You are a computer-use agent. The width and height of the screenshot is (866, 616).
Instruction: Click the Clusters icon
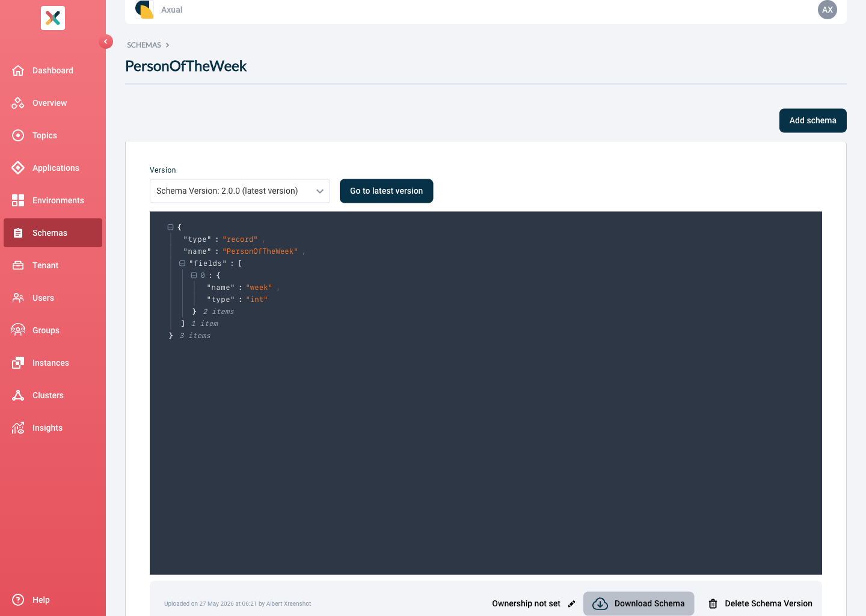point(18,395)
